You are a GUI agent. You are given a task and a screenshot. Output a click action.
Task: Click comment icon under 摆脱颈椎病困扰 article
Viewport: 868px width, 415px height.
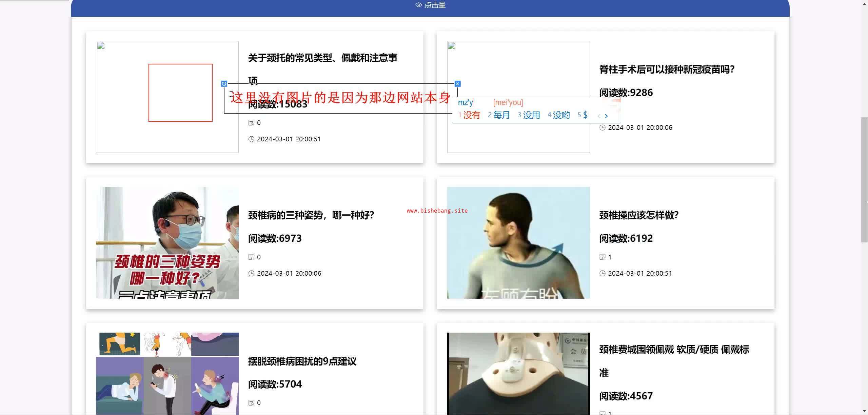coord(251,403)
